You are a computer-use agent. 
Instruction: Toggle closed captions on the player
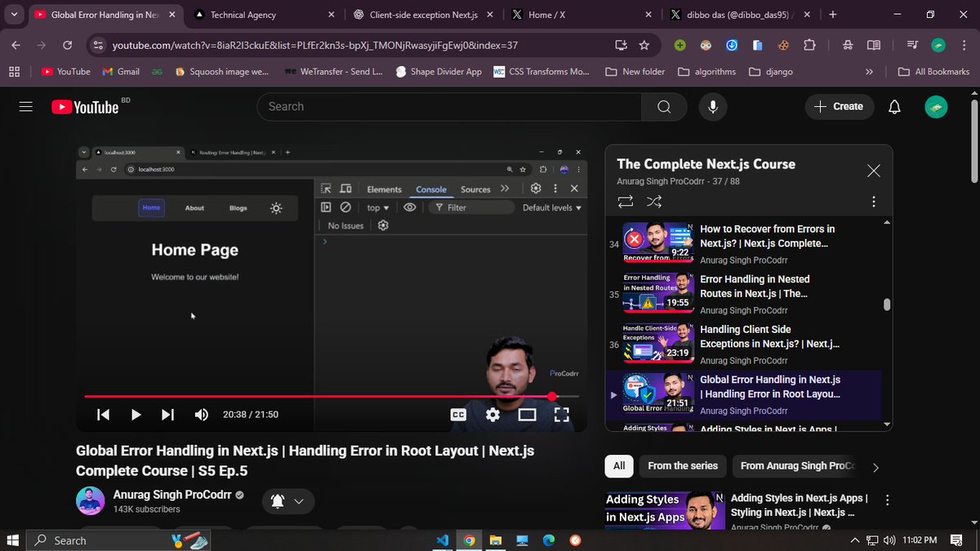[x=458, y=415]
